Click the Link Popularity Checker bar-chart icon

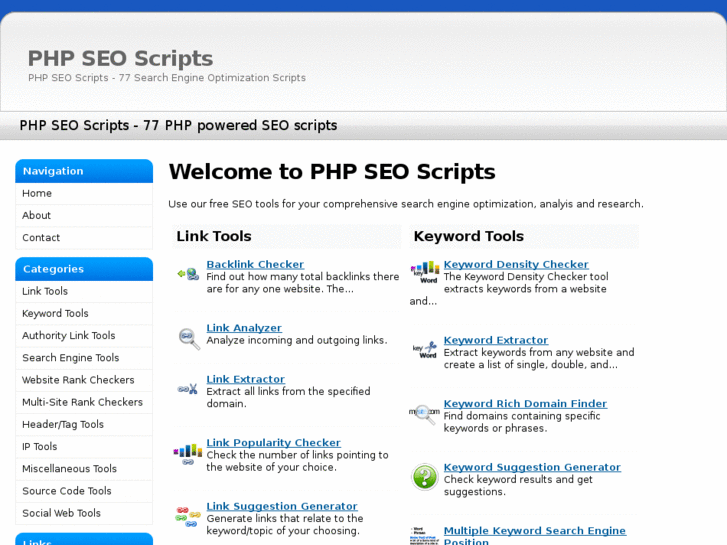(x=188, y=454)
